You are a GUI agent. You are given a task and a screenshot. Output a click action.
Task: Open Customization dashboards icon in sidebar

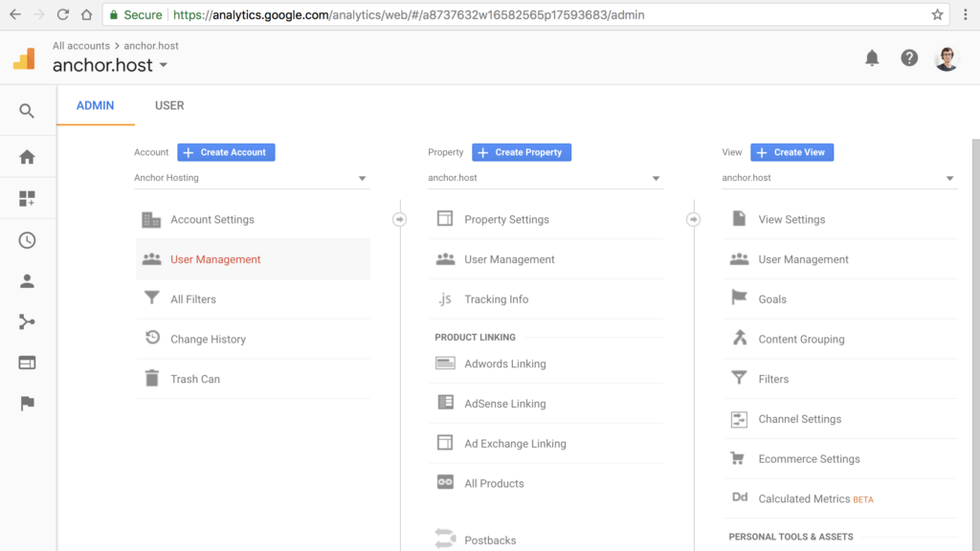(x=27, y=199)
